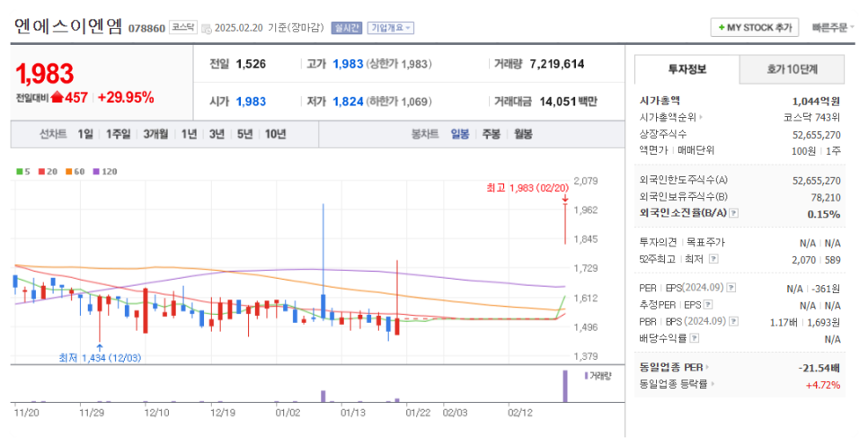Click the 전일 price 1,526
This screenshot has height=447, width=868.
click(251, 64)
